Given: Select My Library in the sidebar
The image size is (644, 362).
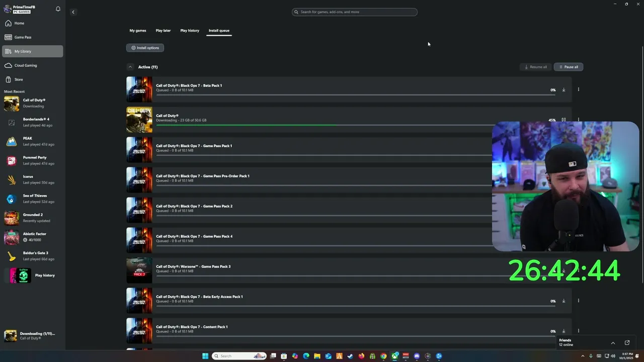Looking at the screenshot, I should [33, 51].
